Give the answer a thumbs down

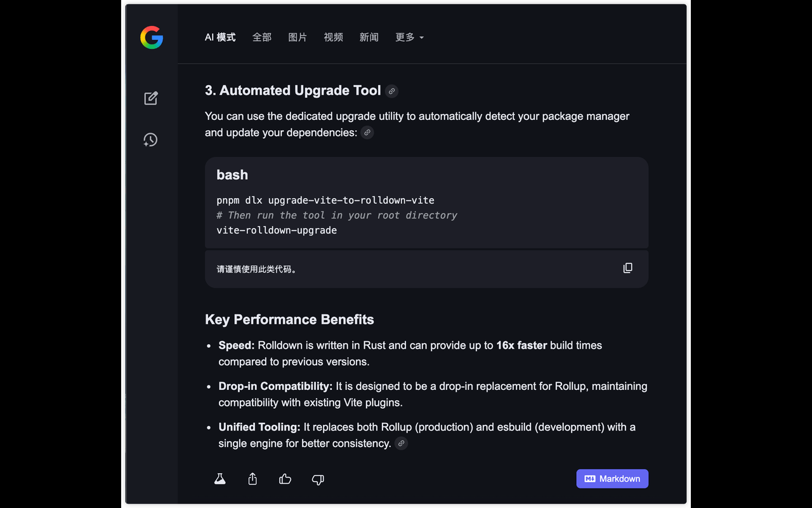318,479
